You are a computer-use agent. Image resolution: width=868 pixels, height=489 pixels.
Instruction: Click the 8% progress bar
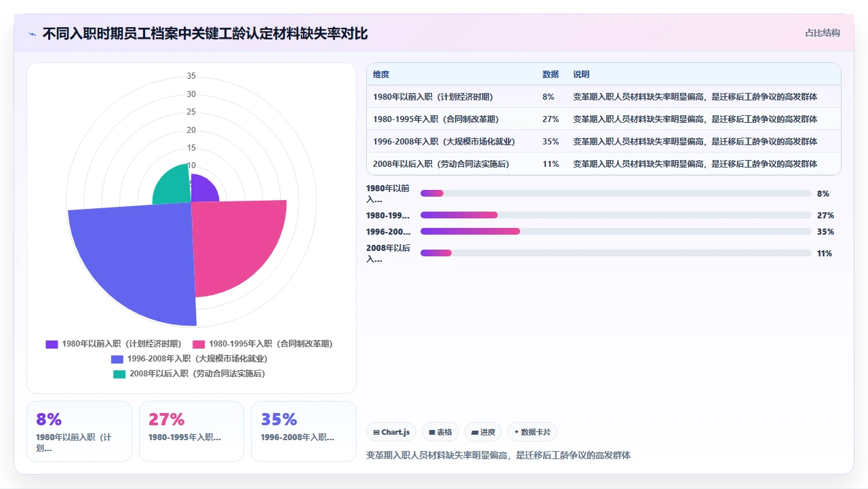click(616, 193)
